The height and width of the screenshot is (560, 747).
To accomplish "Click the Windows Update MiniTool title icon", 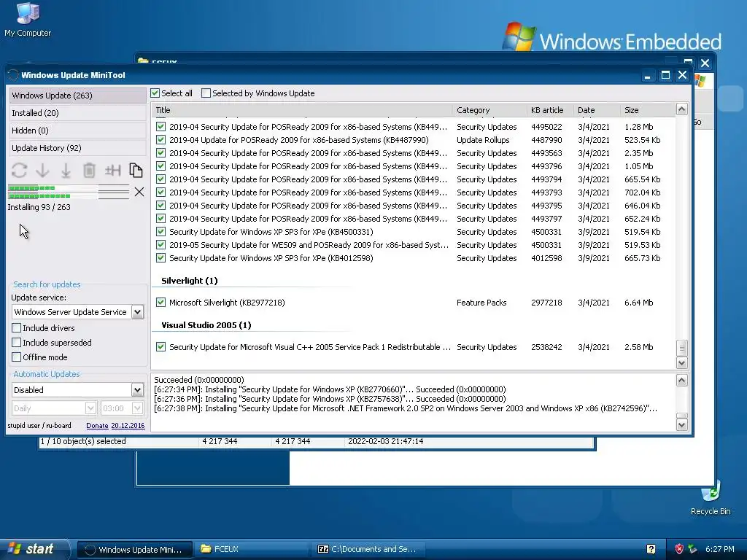I will [13, 75].
